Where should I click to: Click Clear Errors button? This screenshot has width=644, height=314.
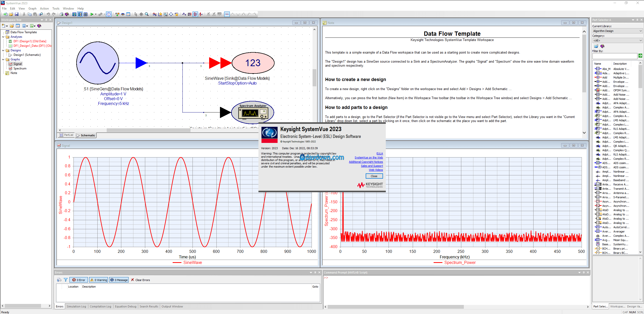tap(140, 280)
